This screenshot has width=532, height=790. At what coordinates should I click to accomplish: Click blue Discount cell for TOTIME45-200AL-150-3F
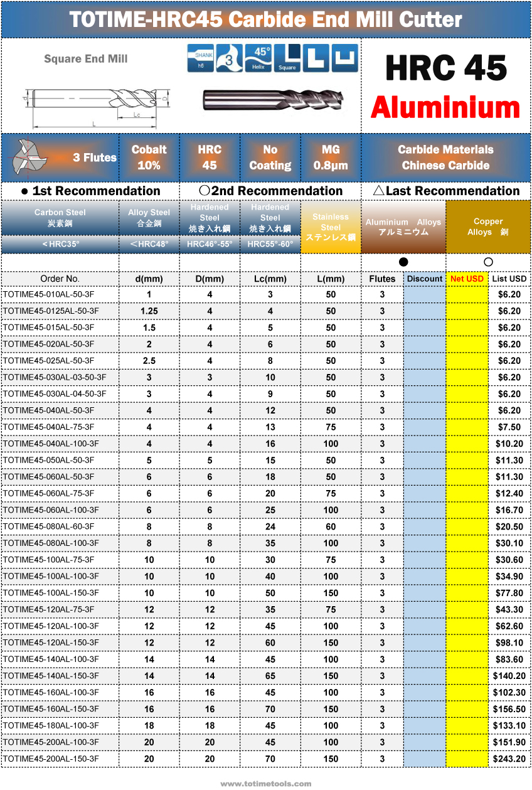click(425, 759)
